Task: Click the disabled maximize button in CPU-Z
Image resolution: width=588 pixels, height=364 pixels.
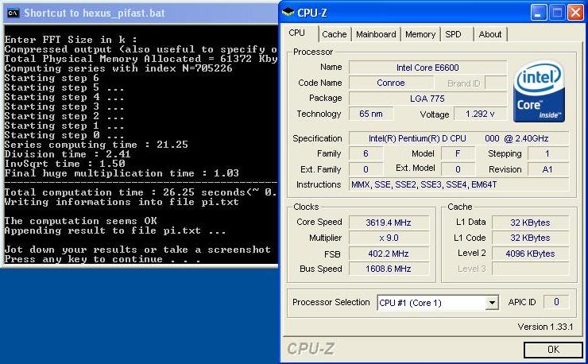Action: (x=557, y=12)
